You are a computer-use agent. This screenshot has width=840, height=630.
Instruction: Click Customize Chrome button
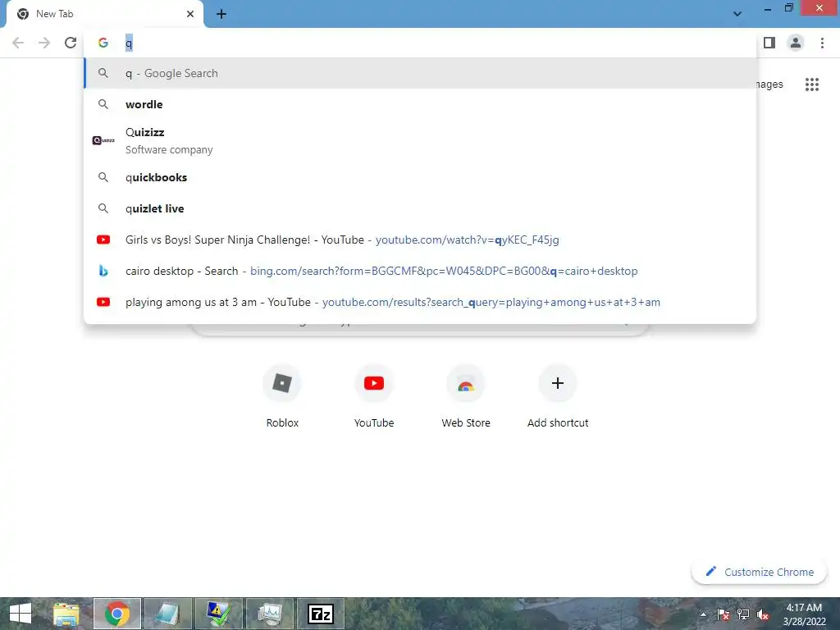coord(760,572)
